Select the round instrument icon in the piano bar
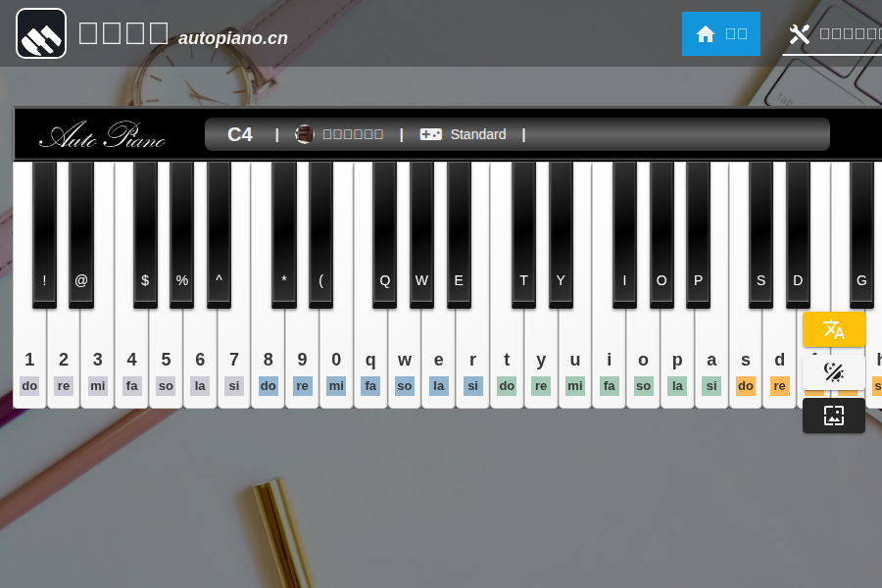Viewport: 882px width, 588px height. point(305,134)
